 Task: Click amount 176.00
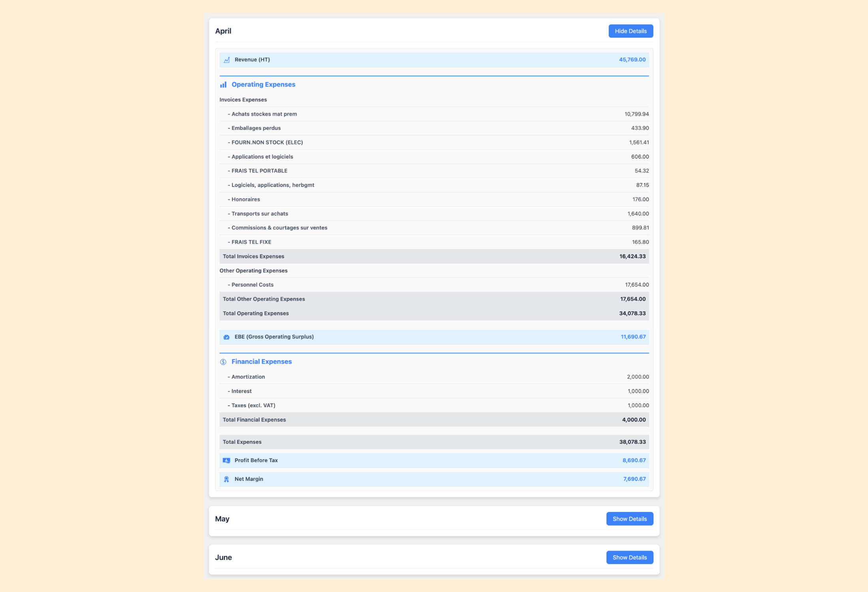[x=640, y=199]
